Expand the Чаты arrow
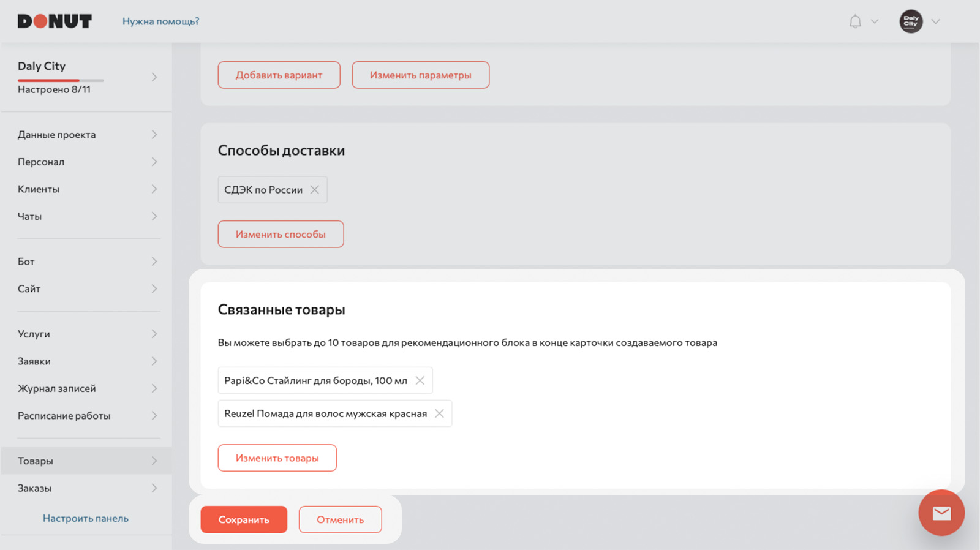This screenshot has height=550, width=980. pos(154,216)
